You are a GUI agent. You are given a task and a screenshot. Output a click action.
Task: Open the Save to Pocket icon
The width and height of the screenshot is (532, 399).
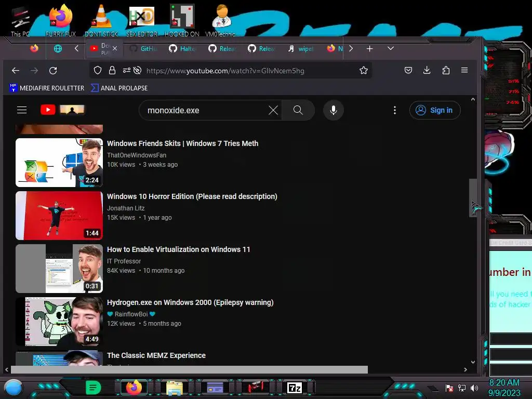[x=408, y=70]
